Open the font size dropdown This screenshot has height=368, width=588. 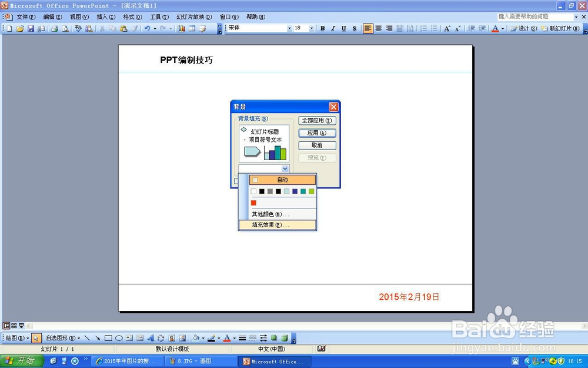(x=311, y=28)
